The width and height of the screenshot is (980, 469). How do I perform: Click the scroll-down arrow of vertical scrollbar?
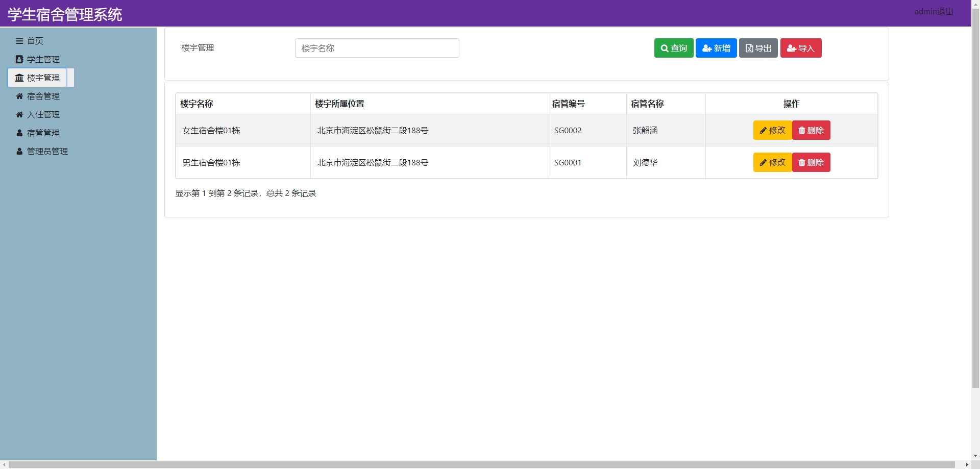(x=975, y=456)
